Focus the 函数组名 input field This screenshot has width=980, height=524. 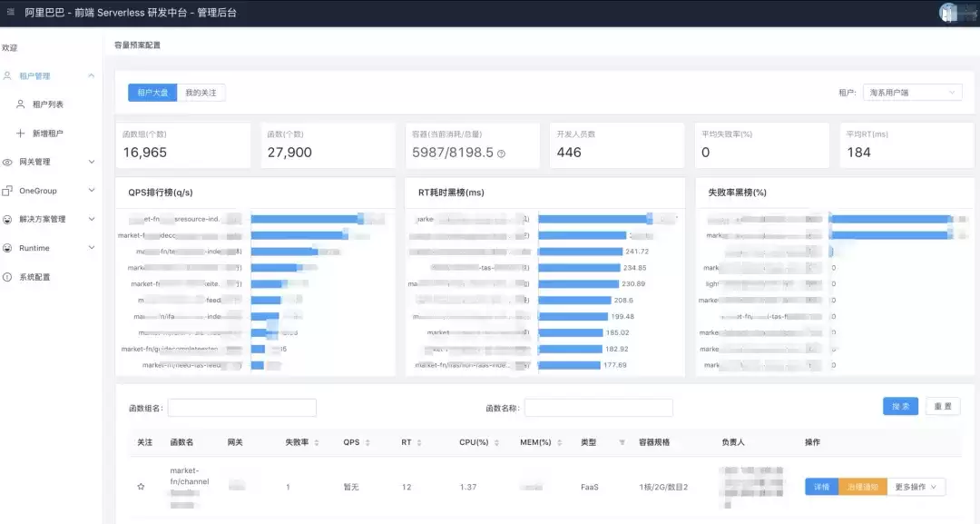tap(242, 408)
